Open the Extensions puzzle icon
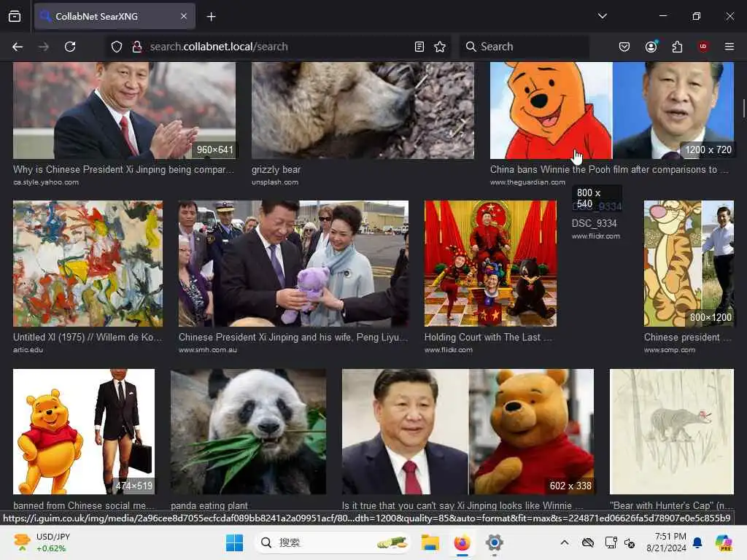This screenshot has height=560, width=747. [x=677, y=47]
